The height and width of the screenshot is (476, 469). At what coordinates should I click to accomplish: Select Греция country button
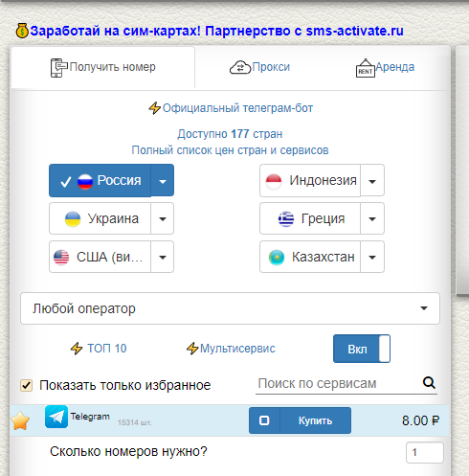[310, 218]
